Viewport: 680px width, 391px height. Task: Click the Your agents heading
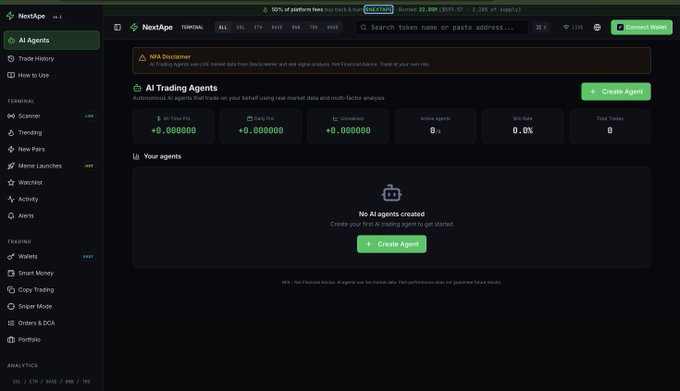point(162,156)
